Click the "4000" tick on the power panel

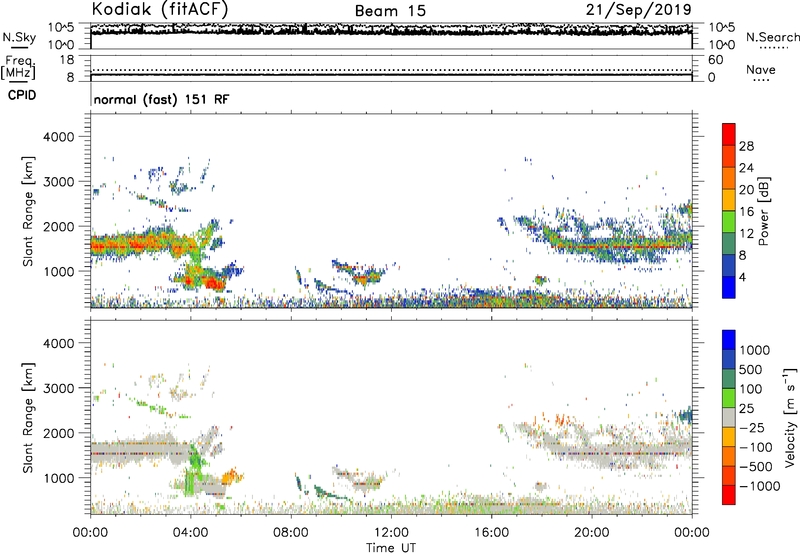pos(58,137)
